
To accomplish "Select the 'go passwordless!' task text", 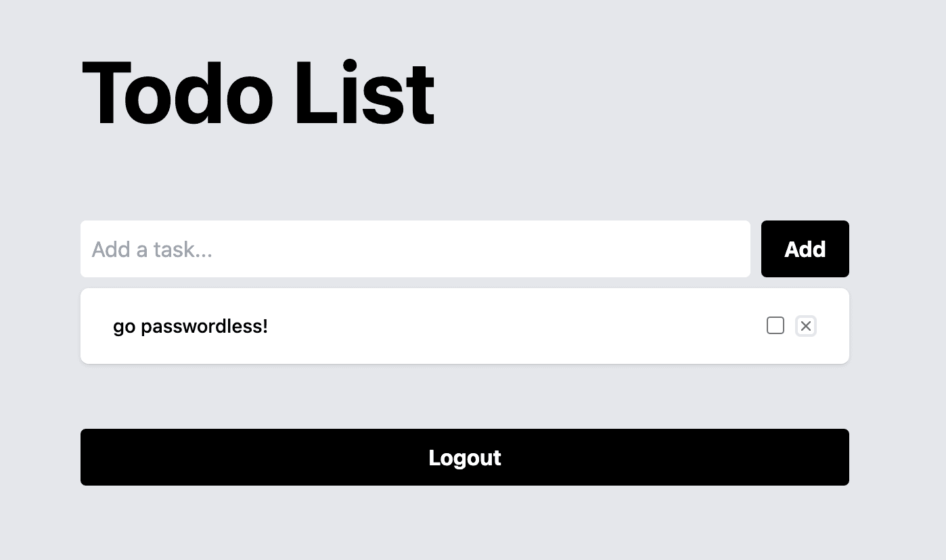I will (x=190, y=326).
